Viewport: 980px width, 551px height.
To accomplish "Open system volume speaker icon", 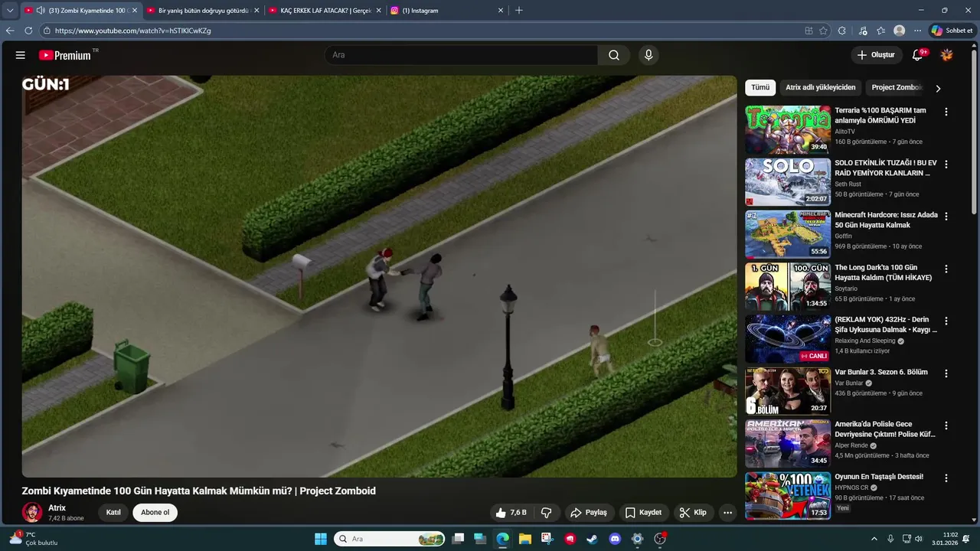I will (919, 539).
